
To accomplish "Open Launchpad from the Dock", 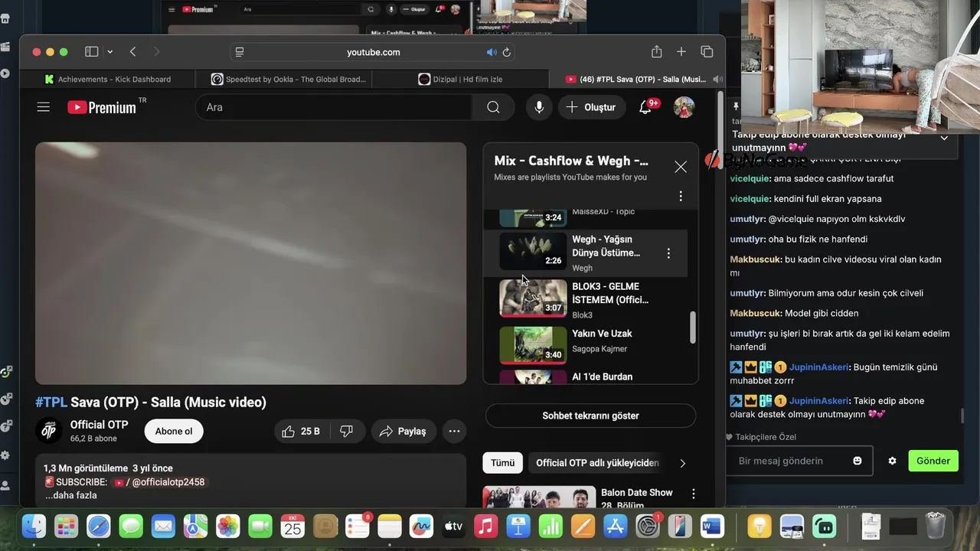I will tap(66, 526).
